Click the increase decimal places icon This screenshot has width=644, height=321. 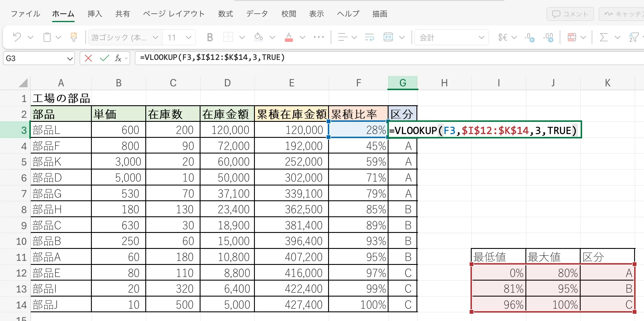529,37
